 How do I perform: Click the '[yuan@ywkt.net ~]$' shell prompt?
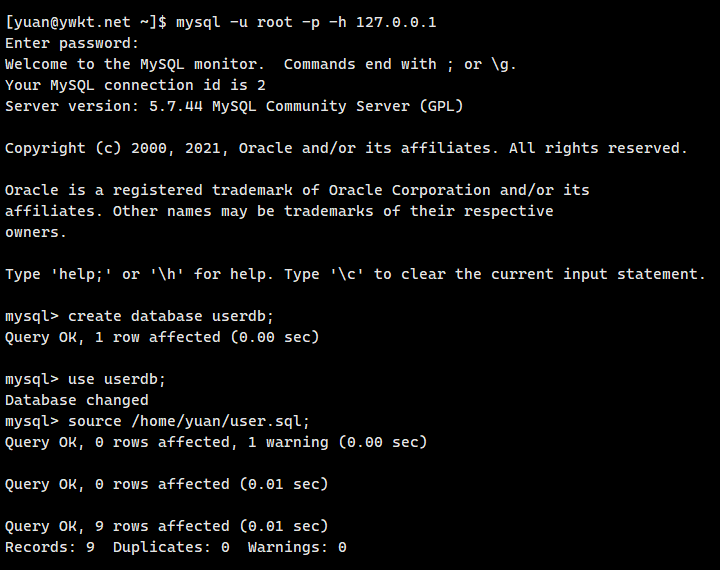pos(86,22)
